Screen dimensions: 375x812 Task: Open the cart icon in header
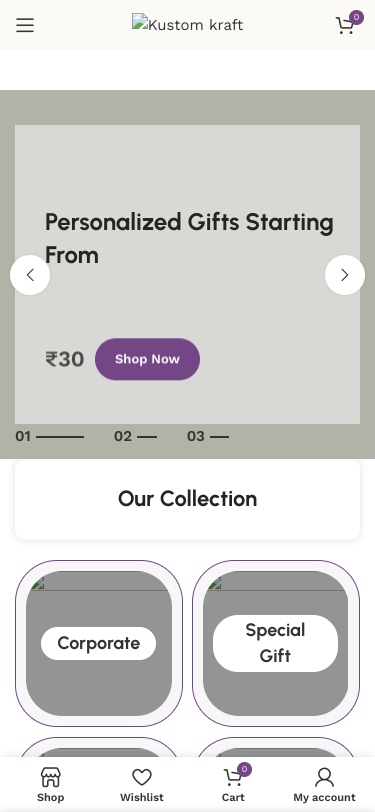[x=346, y=25]
